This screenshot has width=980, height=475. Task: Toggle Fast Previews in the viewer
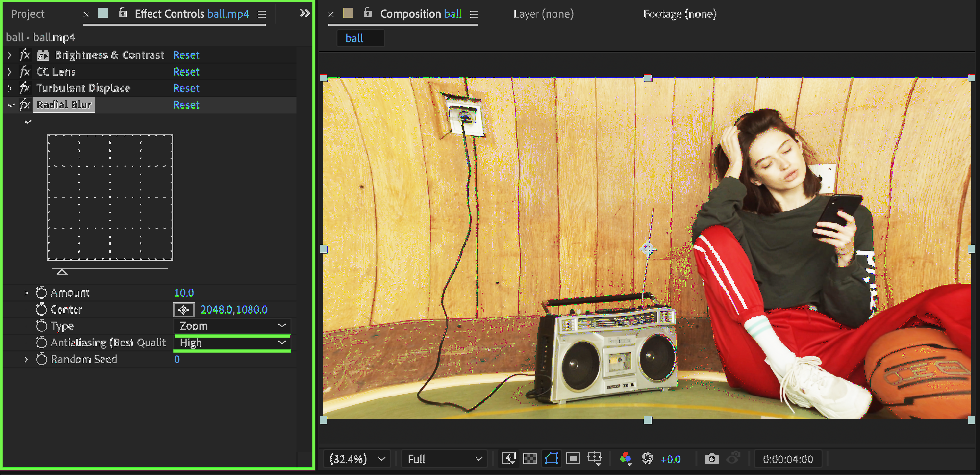508,459
